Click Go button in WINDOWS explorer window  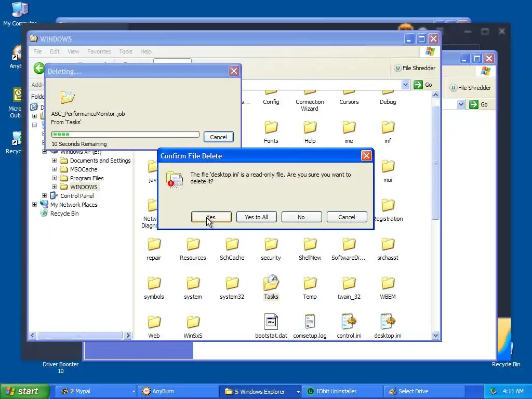click(423, 85)
